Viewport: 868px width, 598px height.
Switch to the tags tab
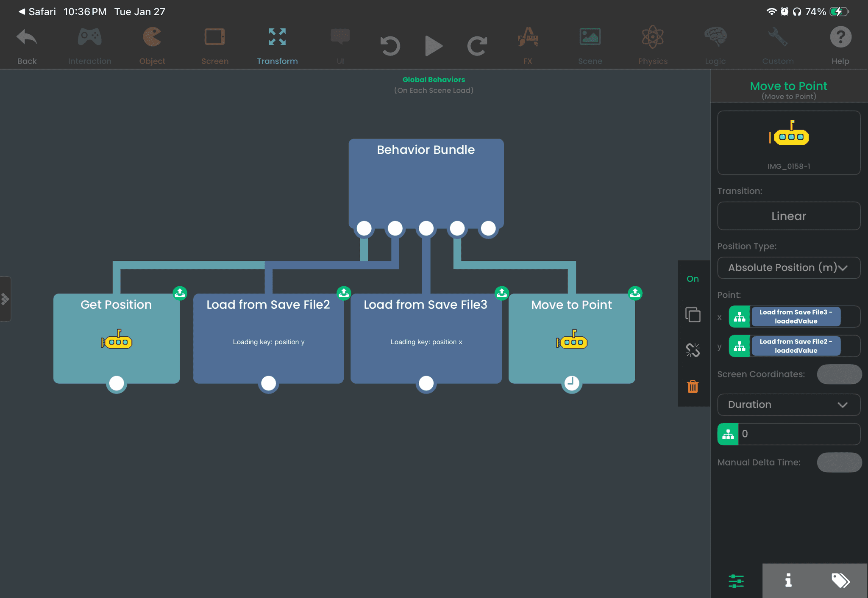[x=840, y=580]
